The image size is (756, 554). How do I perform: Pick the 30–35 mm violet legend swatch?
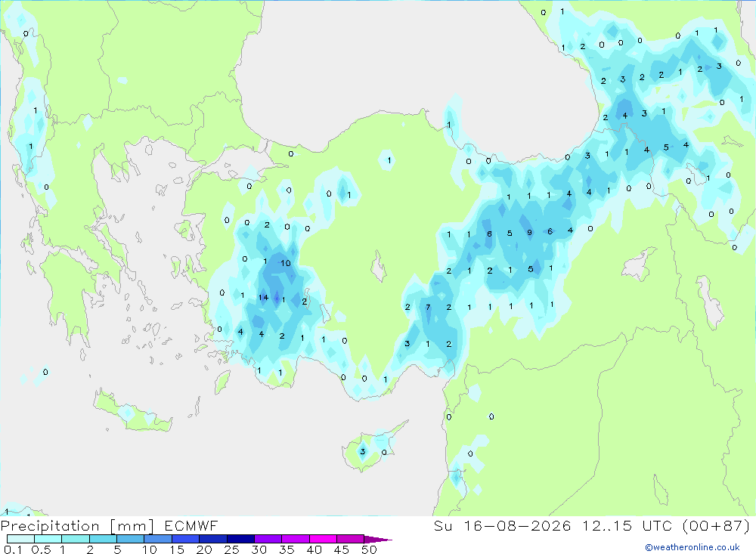[x=268, y=539]
